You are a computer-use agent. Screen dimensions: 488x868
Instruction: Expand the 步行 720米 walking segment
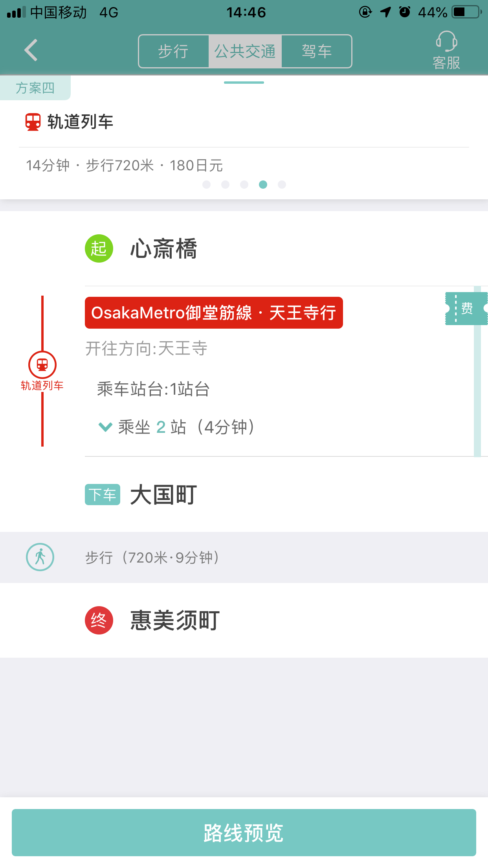[x=244, y=557]
